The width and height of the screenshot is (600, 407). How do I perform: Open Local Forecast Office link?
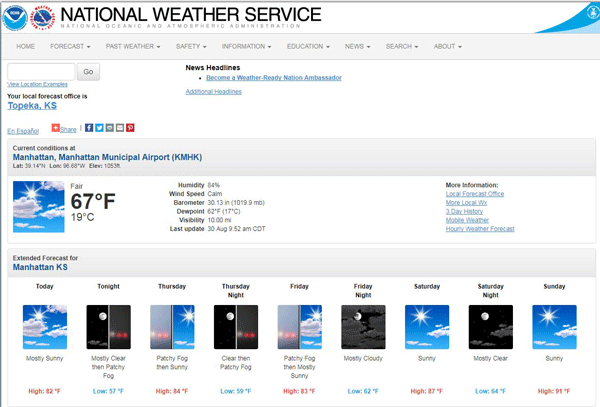pos(474,194)
